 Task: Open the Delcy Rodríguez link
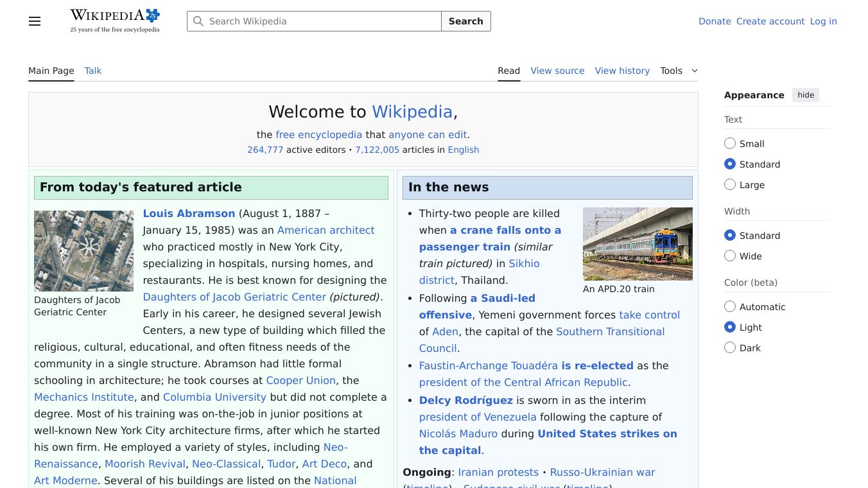(466, 400)
